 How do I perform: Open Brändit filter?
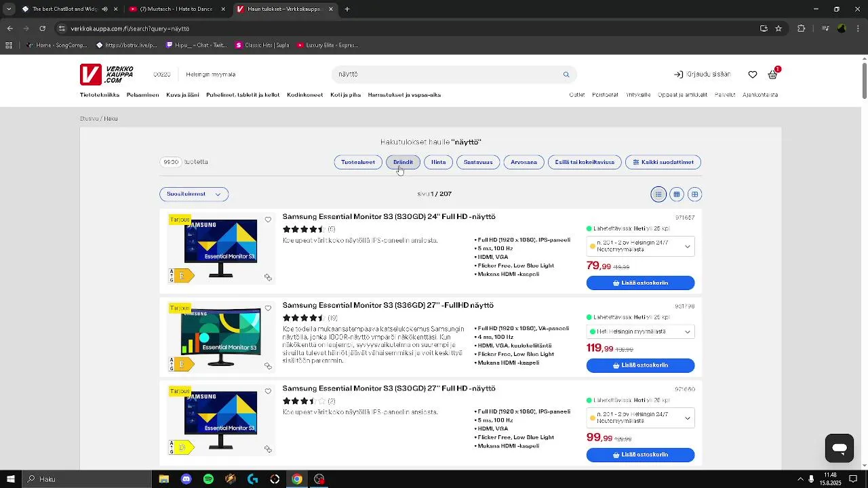[403, 162]
